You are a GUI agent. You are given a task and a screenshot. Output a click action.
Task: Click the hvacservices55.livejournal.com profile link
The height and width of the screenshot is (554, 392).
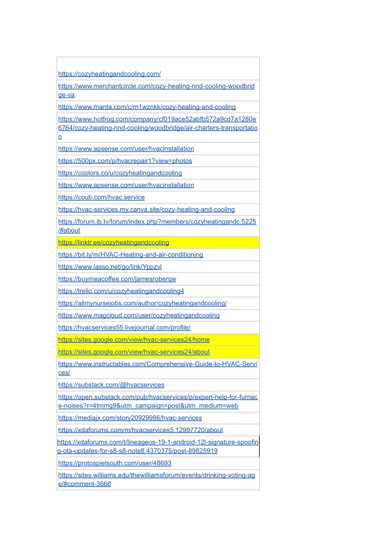coord(124,327)
